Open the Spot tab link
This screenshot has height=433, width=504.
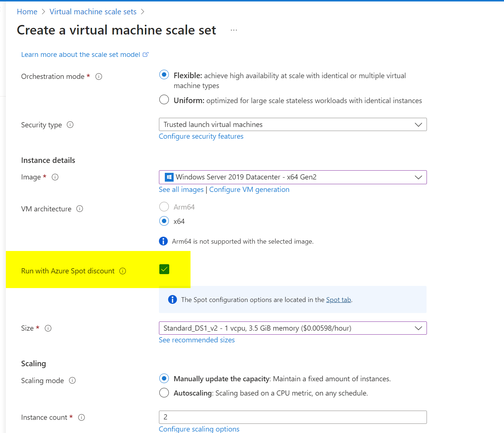pyautogui.click(x=338, y=300)
